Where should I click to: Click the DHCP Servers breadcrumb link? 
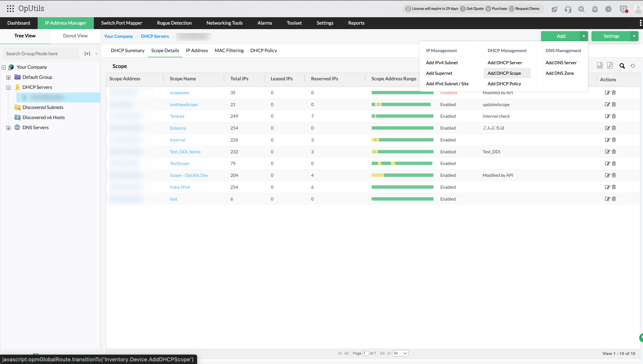point(155,36)
